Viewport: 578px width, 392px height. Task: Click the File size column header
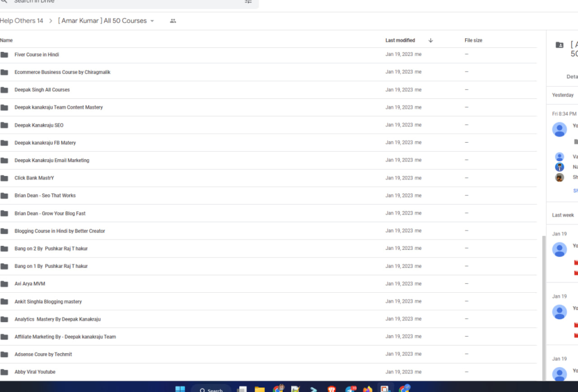[474, 41]
